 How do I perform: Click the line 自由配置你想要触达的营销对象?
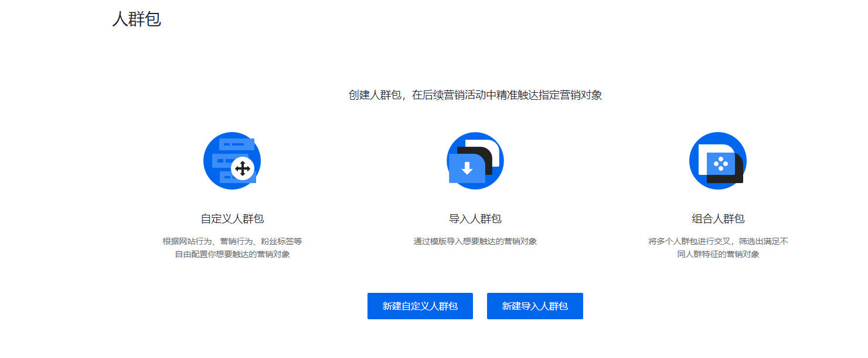pyautogui.click(x=232, y=255)
